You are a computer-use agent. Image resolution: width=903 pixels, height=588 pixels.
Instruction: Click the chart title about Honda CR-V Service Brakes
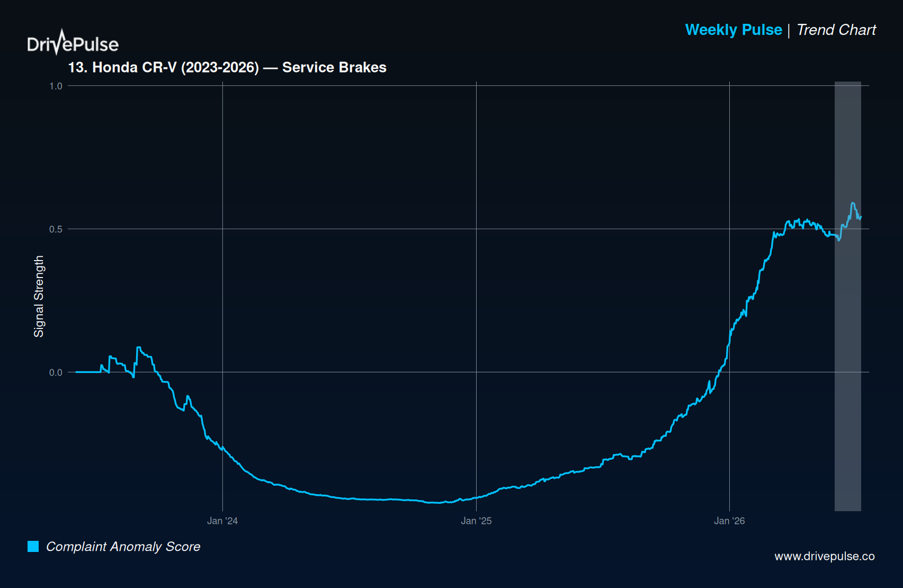(x=227, y=67)
